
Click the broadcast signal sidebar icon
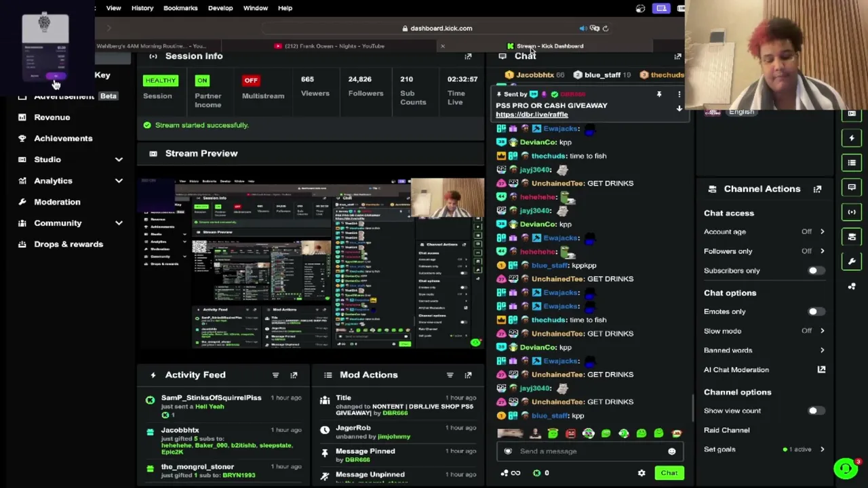coord(852,211)
